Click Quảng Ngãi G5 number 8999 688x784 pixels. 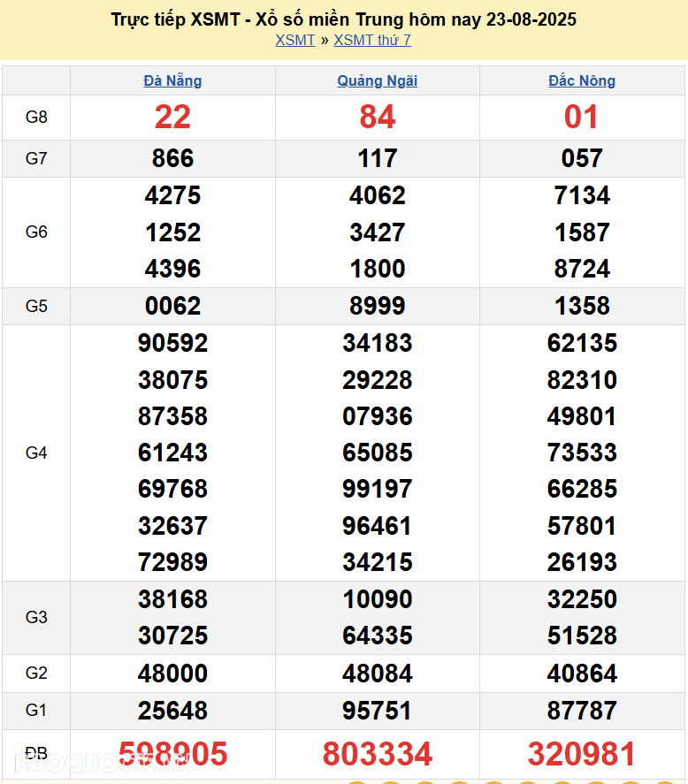pyautogui.click(x=378, y=306)
